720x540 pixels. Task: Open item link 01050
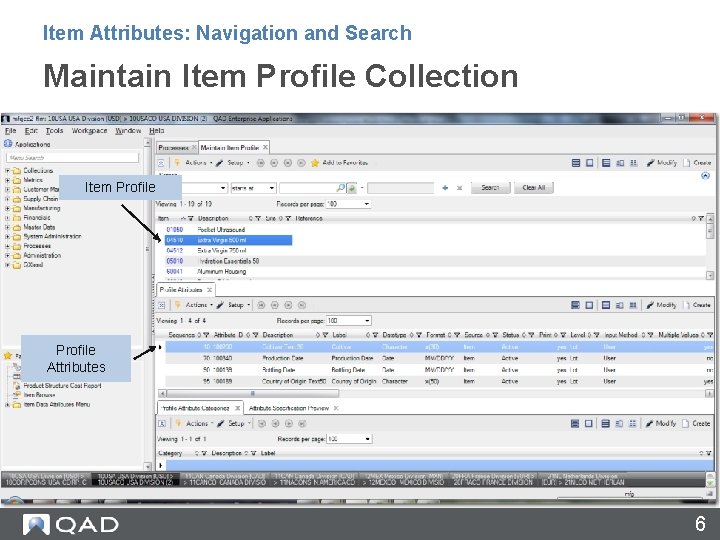point(174,230)
